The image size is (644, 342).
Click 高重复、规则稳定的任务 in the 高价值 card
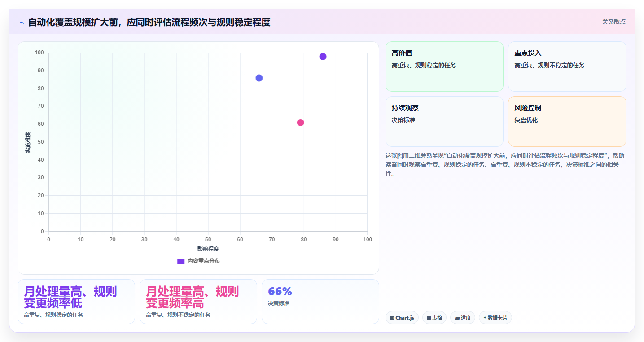tap(424, 65)
